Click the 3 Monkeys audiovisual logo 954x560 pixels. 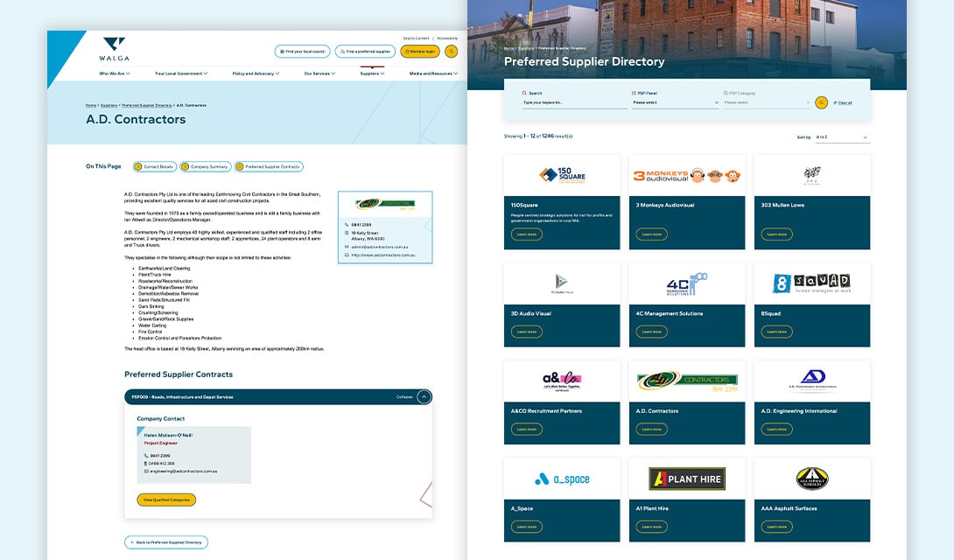(687, 176)
